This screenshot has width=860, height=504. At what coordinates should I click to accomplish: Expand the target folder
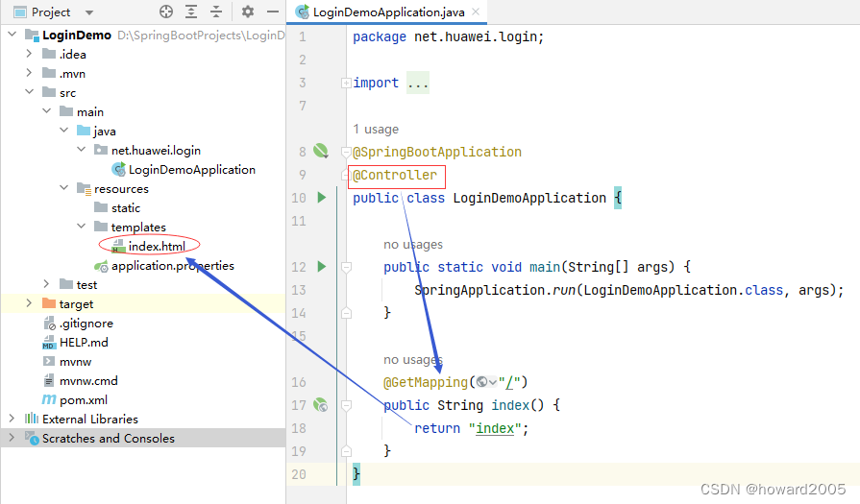[x=29, y=303]
